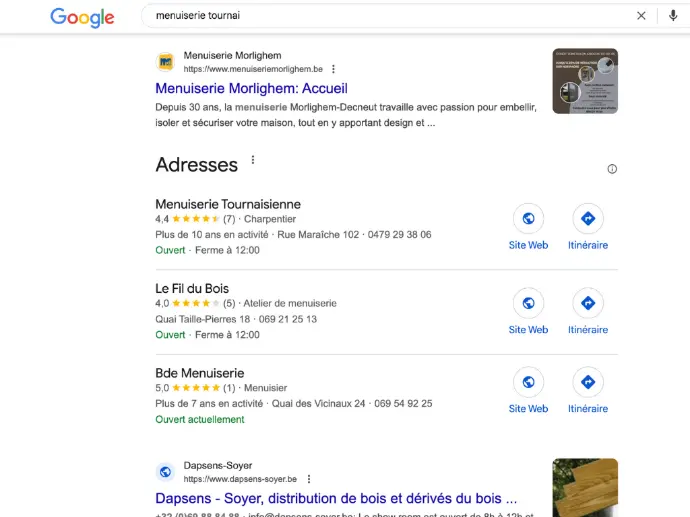Click Site Web label for Bde Menuiserie
690x517 pixels.
529,409
